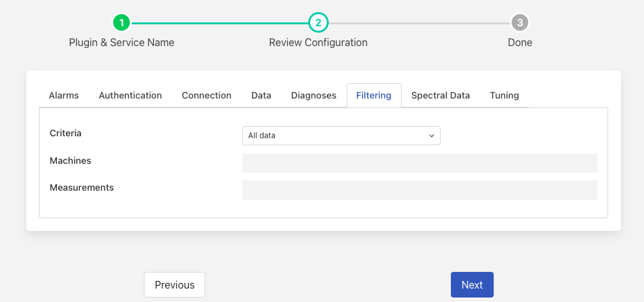This screenshot has height=302, width=644.
Task: Click the step 3 circle icon
Action: click(520, 23)
